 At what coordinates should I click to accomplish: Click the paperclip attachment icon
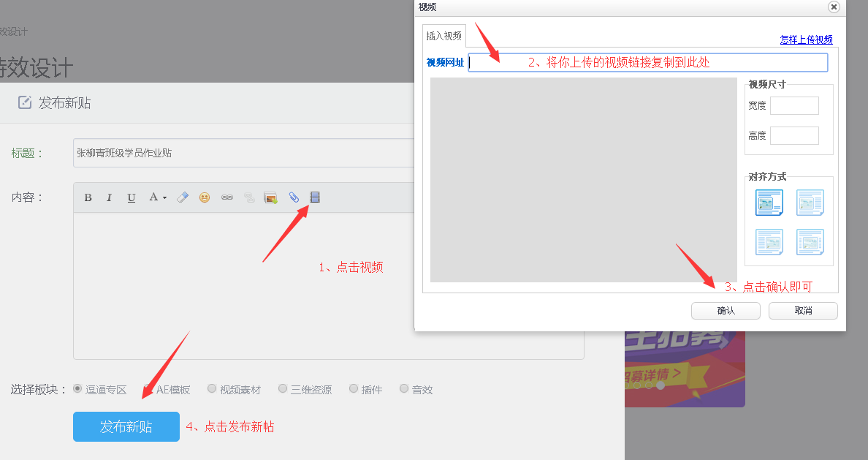coord(293,197)
